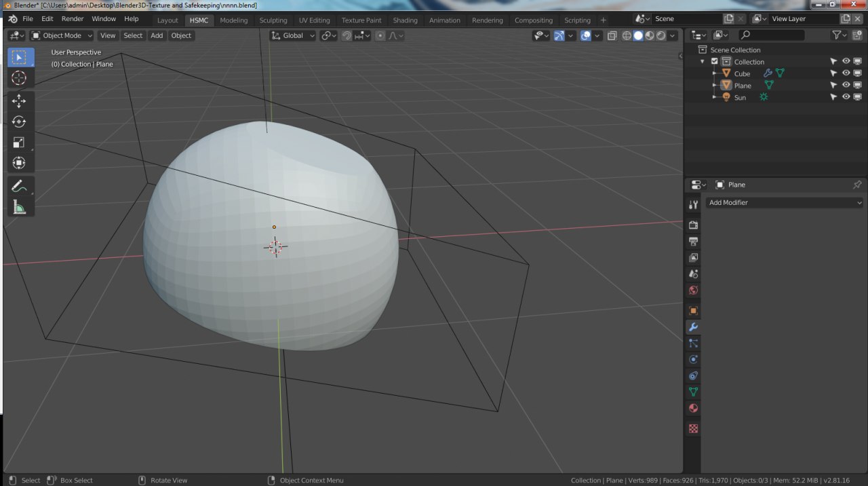Open the pivot point dropdown

click(329, 35)
